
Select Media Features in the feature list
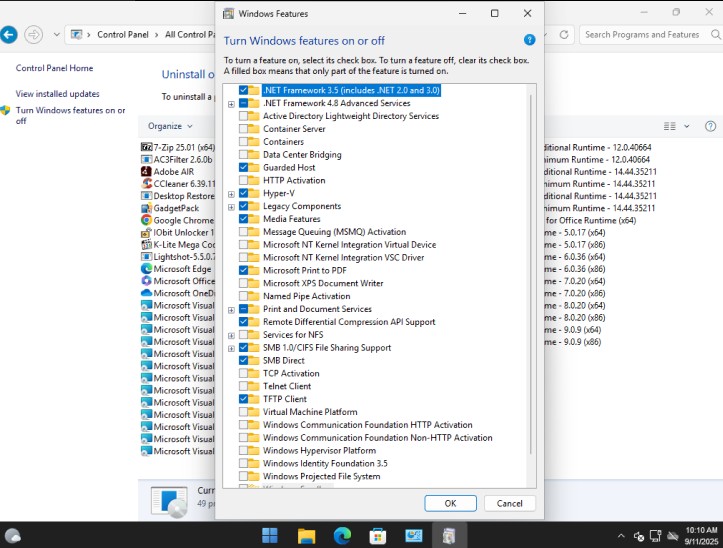(291, 219)
